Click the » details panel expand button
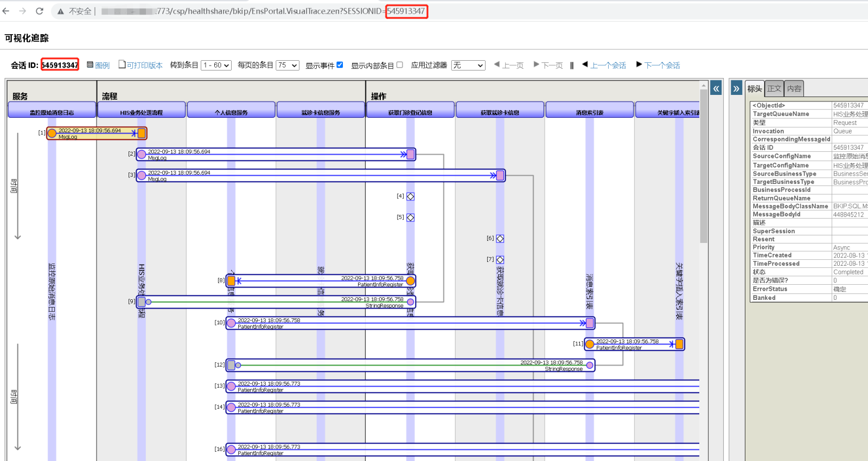Viewport: 868px width, 461px height. (x=736, y=88)
